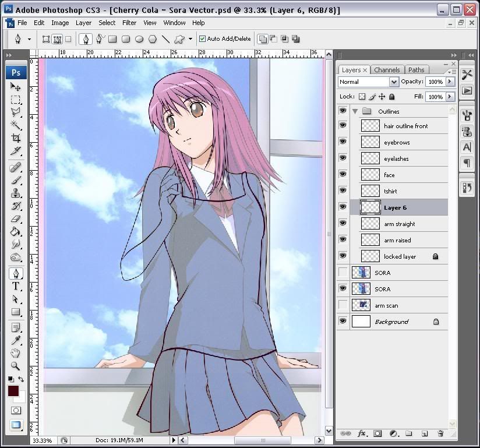Add a layer style with fx icon
480x448 pixels.
362,433
